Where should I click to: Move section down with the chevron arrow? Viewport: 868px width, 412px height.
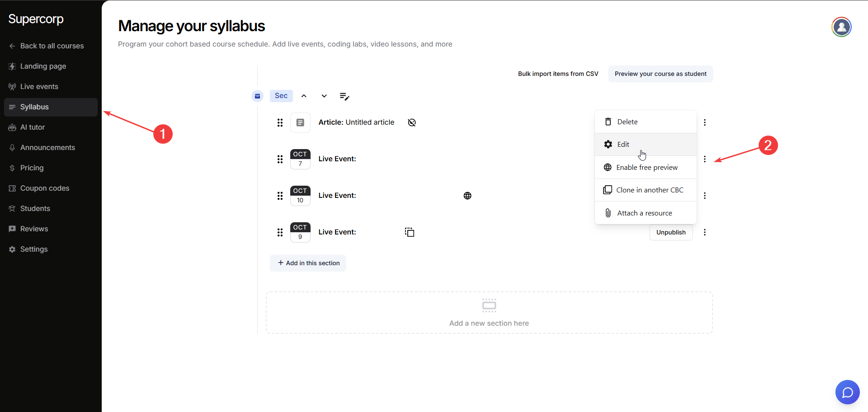point(324,96)
